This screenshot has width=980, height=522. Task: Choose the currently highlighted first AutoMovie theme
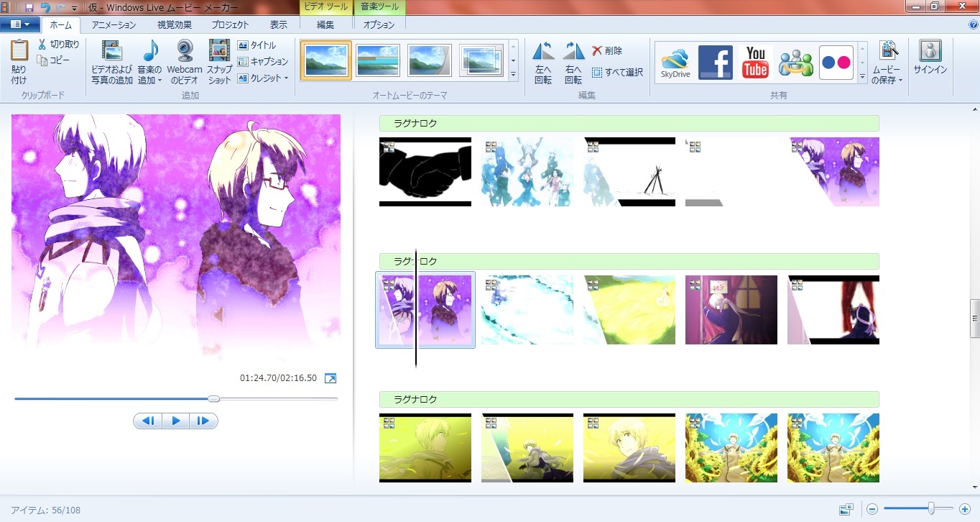(x=326, y=60)
